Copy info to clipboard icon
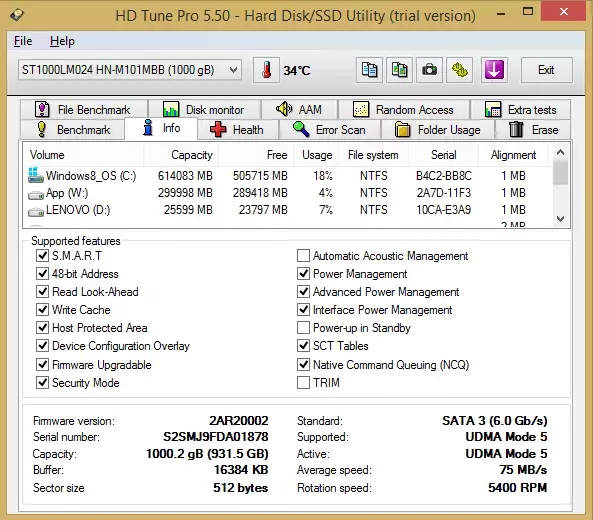Viewport: 593px width, 520px height. coord(369,70)
